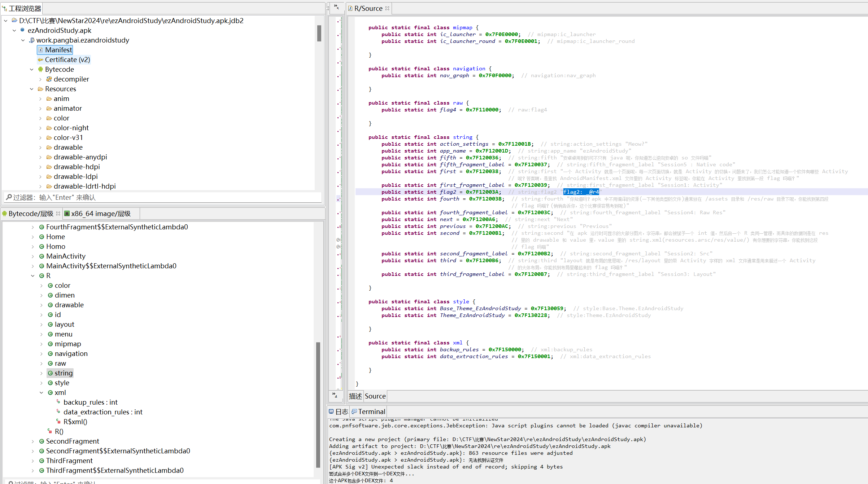This screenshot has width=868, height=484.
Task: Close the R/Source tab
Action: point(387,8)
